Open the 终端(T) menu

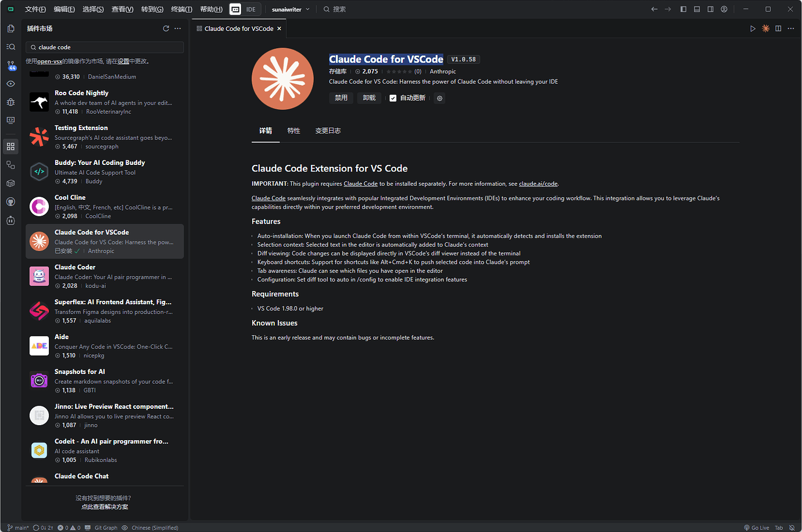(x=181, y=9)
